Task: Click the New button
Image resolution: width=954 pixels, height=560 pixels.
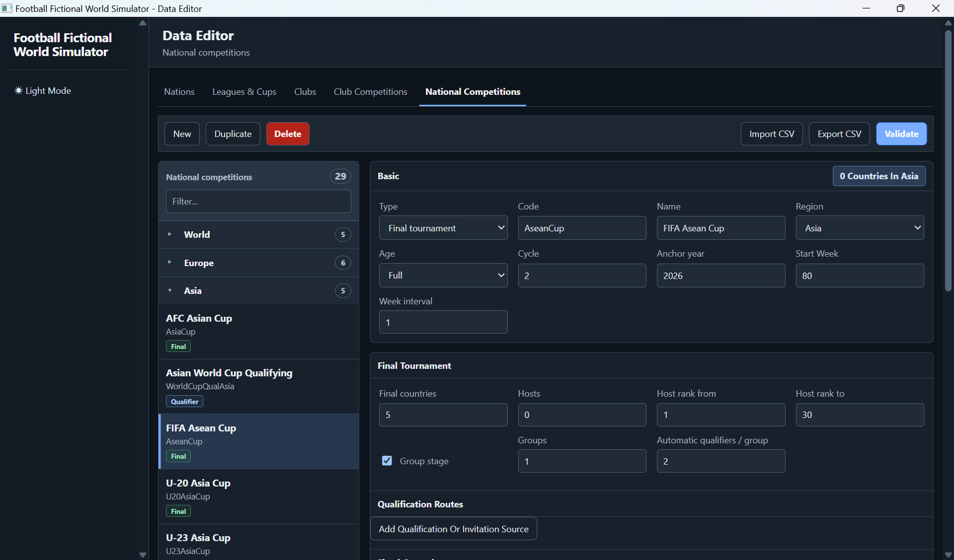Action: pos(182,134)
